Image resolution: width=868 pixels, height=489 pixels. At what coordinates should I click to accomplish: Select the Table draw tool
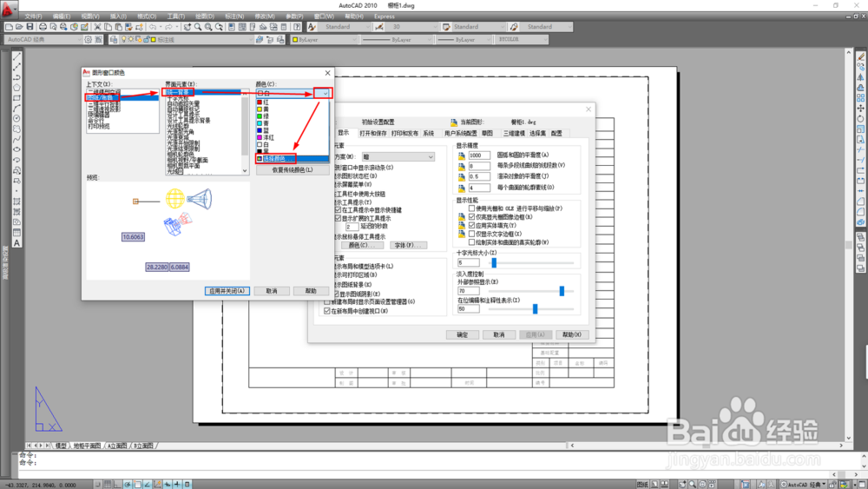tap(16, 233)
